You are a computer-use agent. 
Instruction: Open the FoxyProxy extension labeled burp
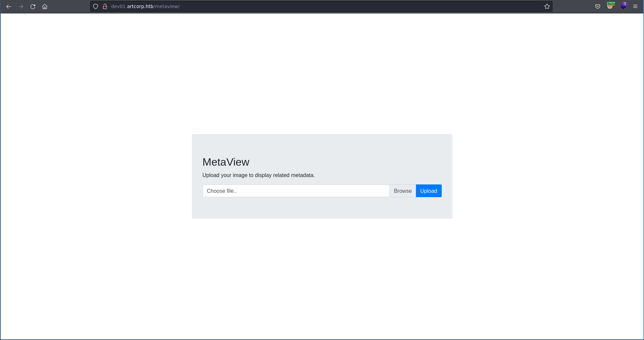[x=610, y=6]
